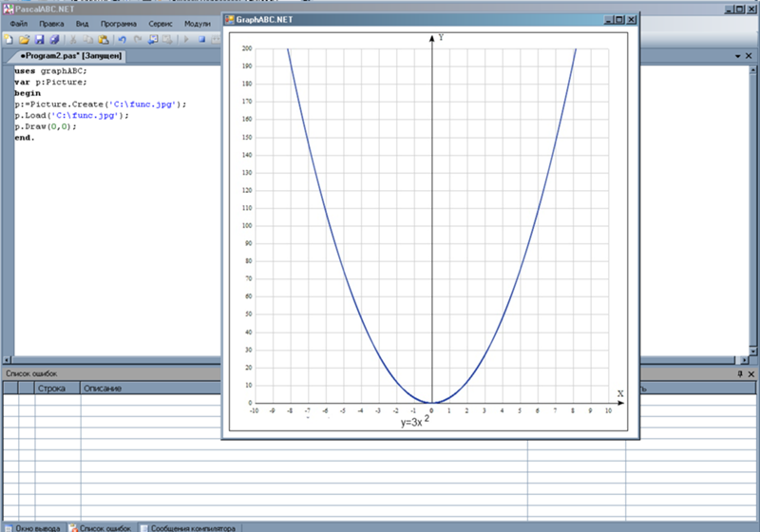The height and width of the screenshot is (532, 760).
Task: Pin the Список ошибок panel
Action: pos(739,375)
